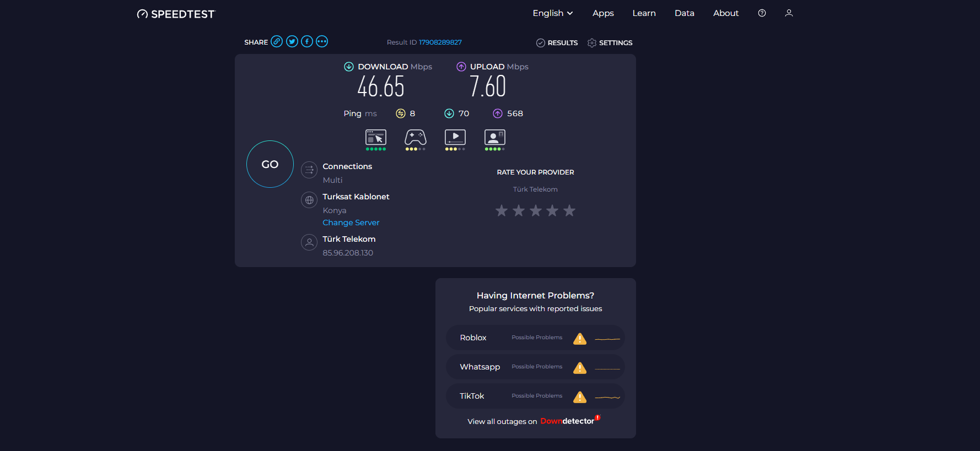Screen dimensions: 980x451
Task: Open more share options icon
Action: point(322,41)
